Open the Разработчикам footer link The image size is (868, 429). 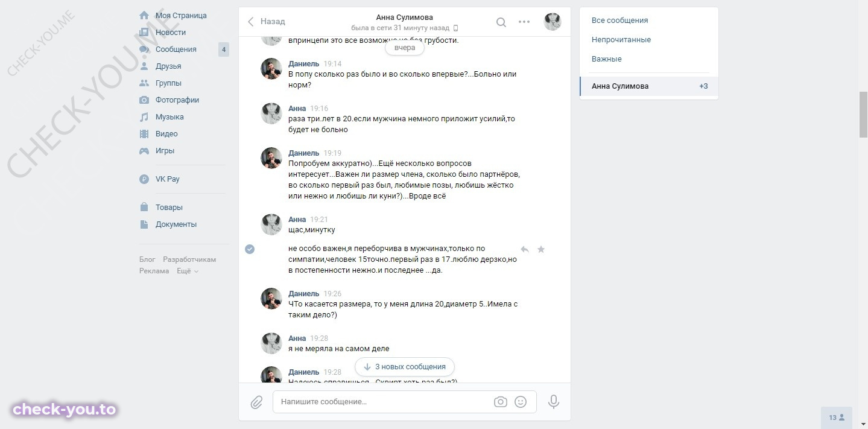189,259
